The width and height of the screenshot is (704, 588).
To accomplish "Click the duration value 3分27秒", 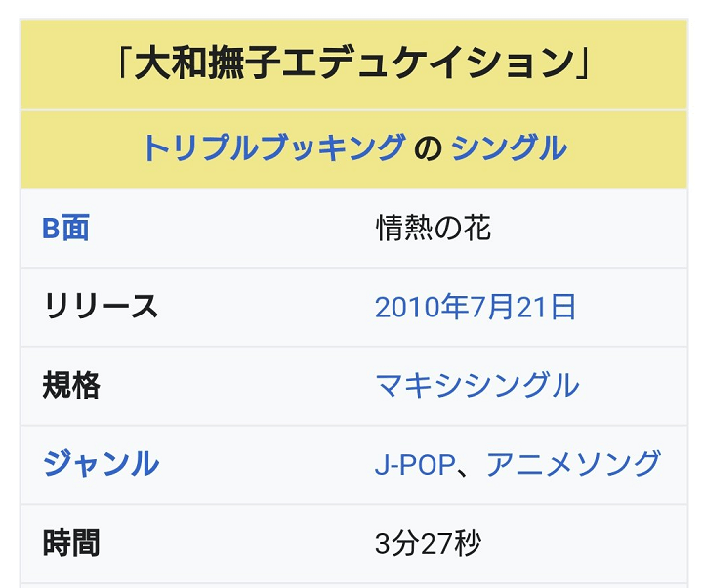I will point(428,543).
